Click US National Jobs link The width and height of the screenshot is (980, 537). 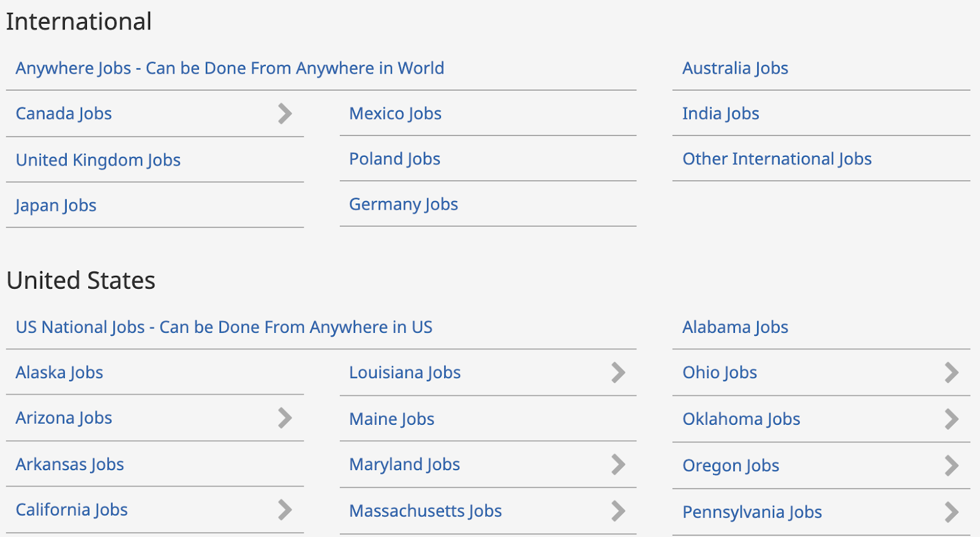(x=224, y=327)
